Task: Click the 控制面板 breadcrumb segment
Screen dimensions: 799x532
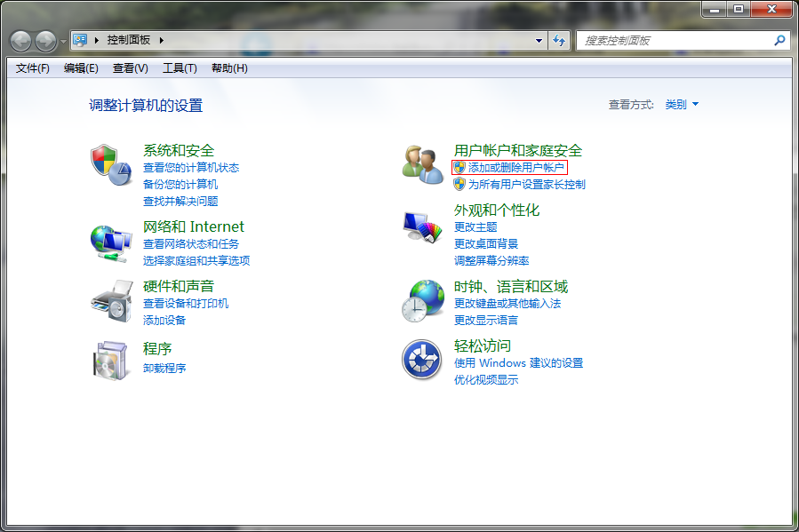Action: 128,40
